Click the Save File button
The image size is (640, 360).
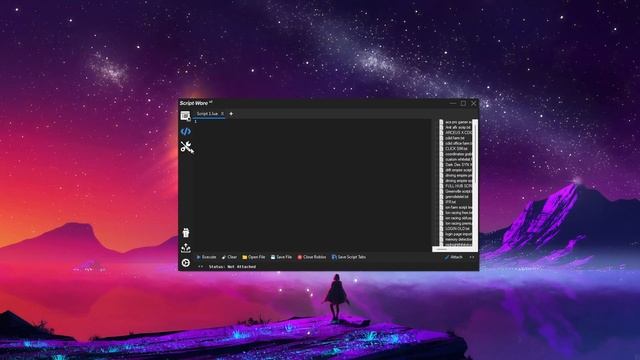point(281,257)
